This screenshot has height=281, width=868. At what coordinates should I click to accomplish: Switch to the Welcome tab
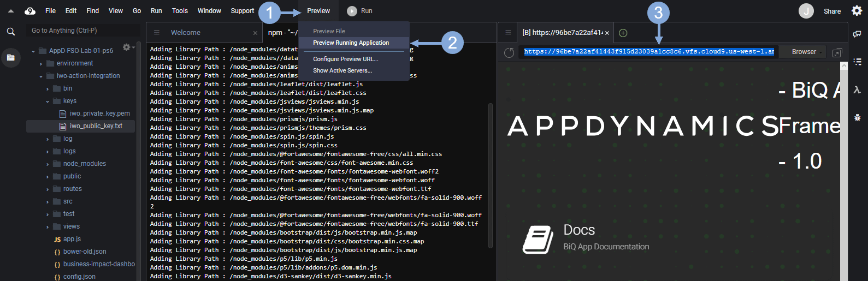pyautogui.click(x=186, y=33)
